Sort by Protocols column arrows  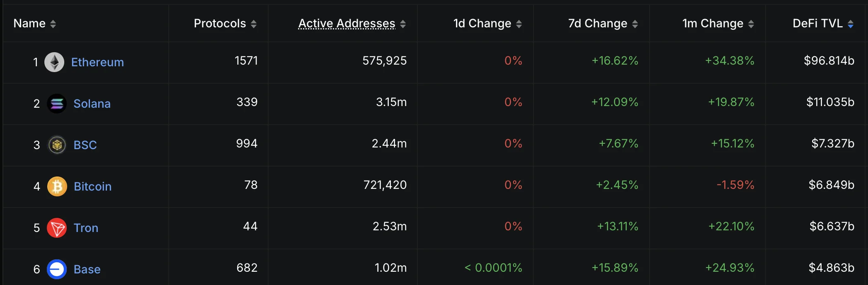tap(254, 24)
